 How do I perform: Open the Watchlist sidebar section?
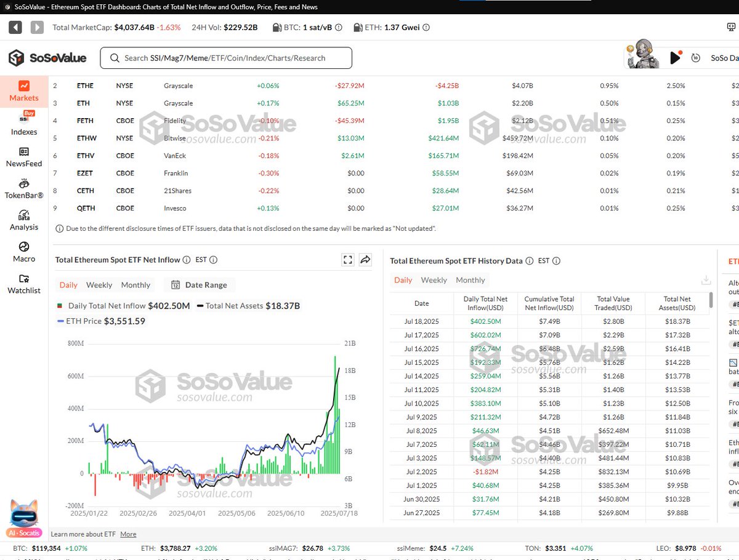pyautogui.click(x=24, y=284)
